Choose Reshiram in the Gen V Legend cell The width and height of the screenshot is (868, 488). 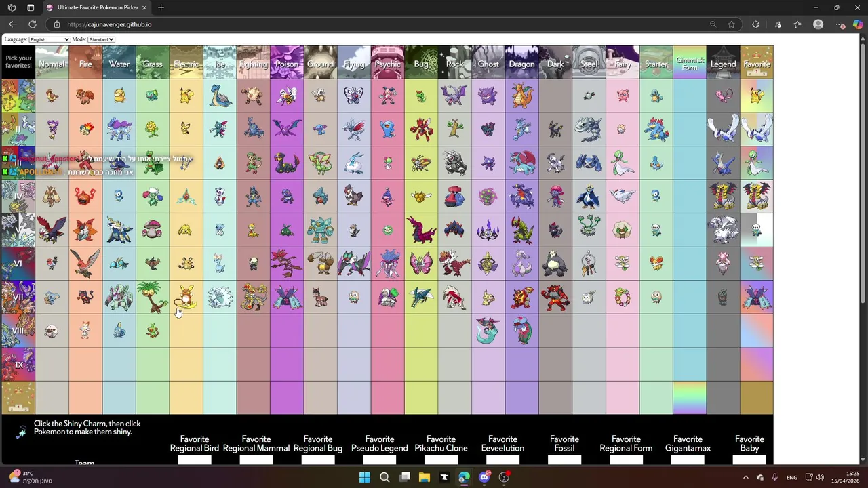coord(723,230)
